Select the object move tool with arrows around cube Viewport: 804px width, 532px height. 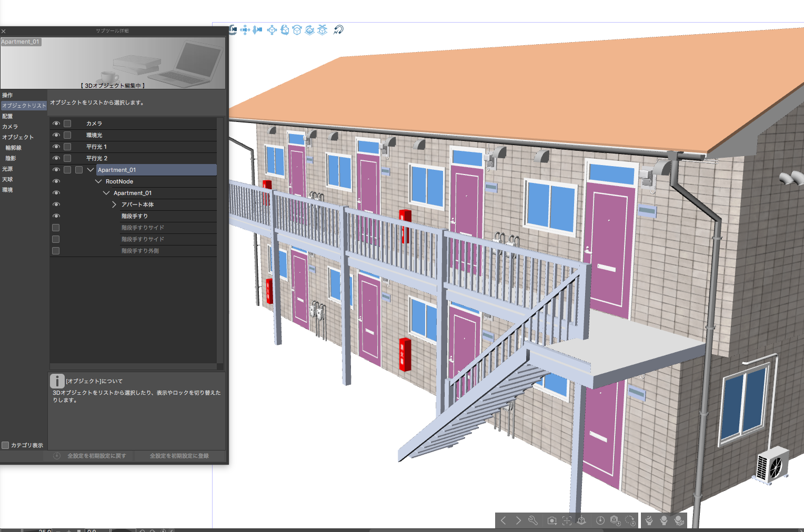tap(272, 30)
